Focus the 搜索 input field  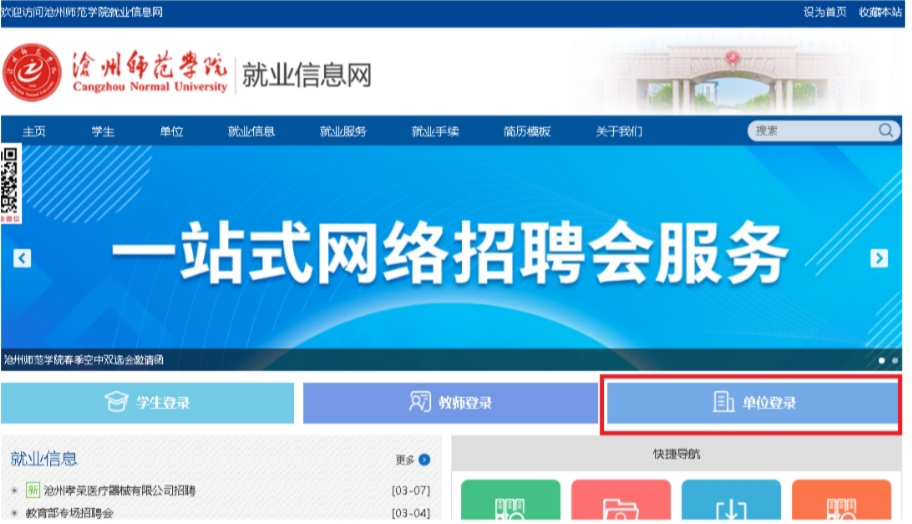814,131
